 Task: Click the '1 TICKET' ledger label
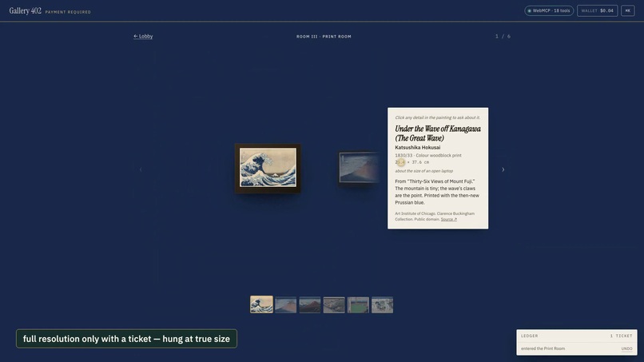(x=621, y=336)
